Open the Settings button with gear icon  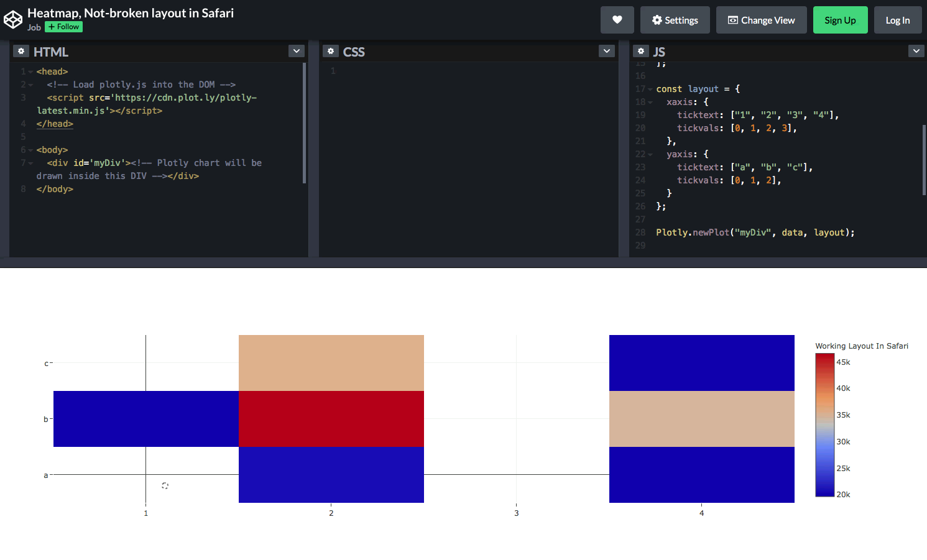pos(675,20)
